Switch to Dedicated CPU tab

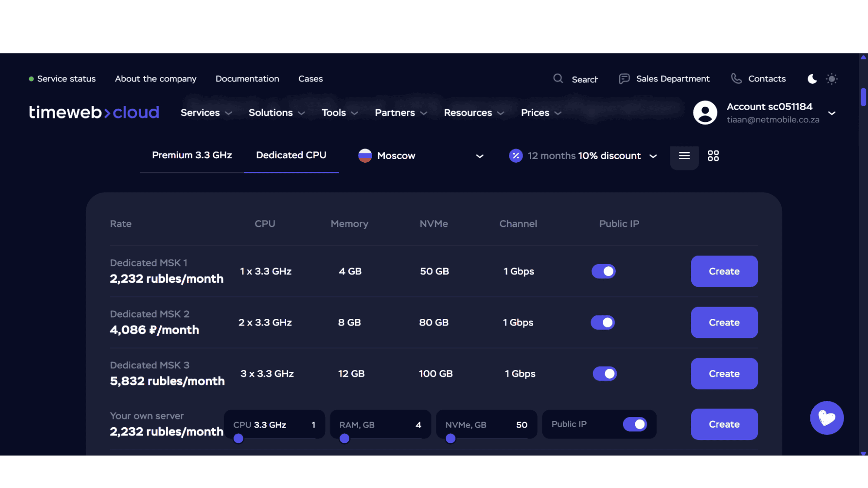[x=291, y=155]
